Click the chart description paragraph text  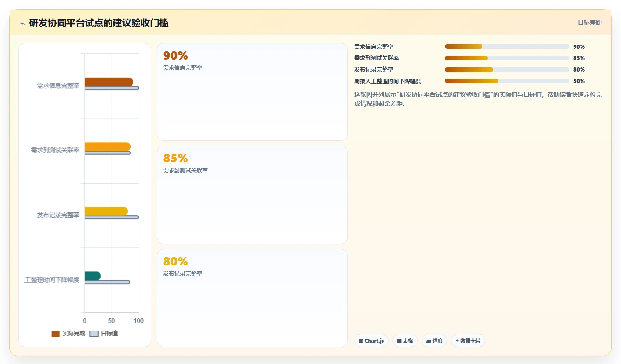pyautogui.click(x=478, y=99)
